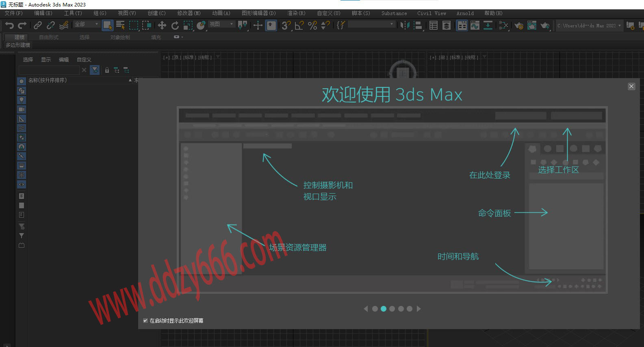Go to previous welcome slide arrow
The width and height of the screenshot is (644, 347).
[366, 309]
